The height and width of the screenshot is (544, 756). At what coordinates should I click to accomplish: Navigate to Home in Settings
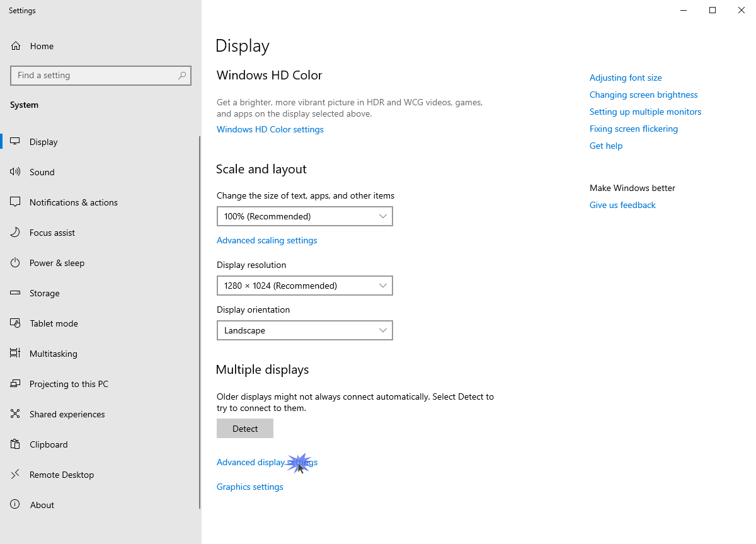[x=42, y=45]
